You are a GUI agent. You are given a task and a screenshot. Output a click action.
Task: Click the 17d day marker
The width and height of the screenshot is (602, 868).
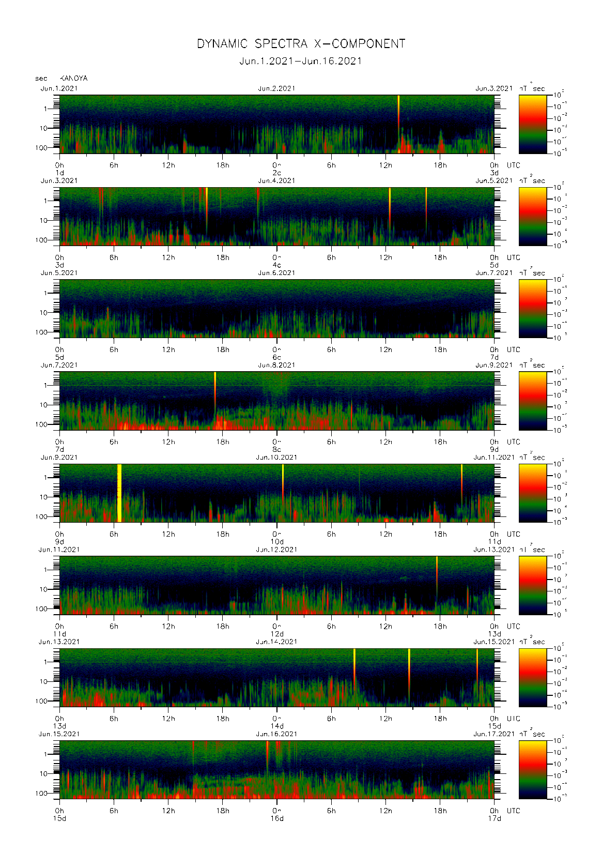[x=495, y=818]
